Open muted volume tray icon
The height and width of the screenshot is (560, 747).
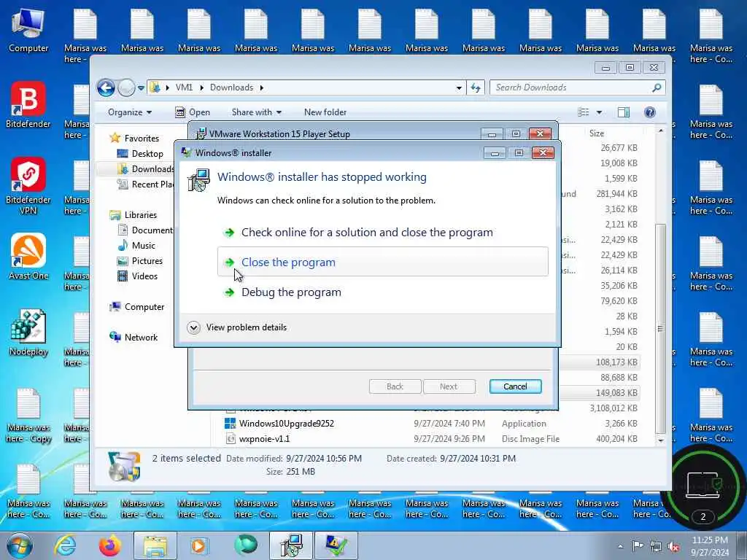click(673, 547)
